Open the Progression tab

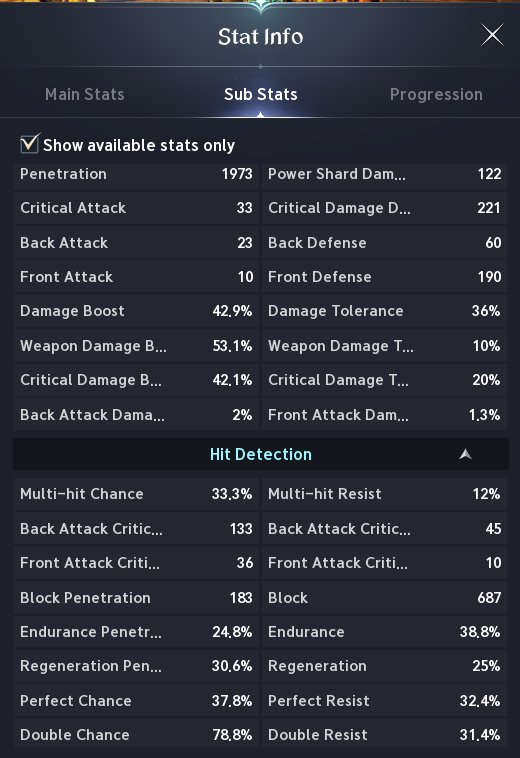(436, 94)
